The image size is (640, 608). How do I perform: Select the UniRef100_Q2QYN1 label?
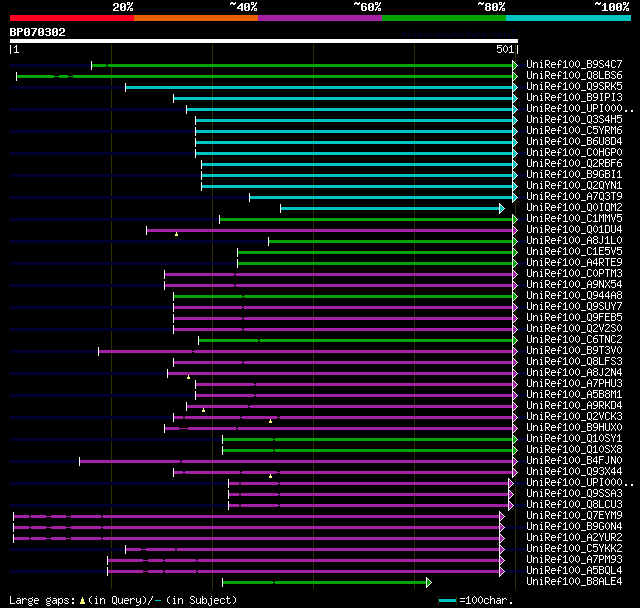click(x=574, y=186)
